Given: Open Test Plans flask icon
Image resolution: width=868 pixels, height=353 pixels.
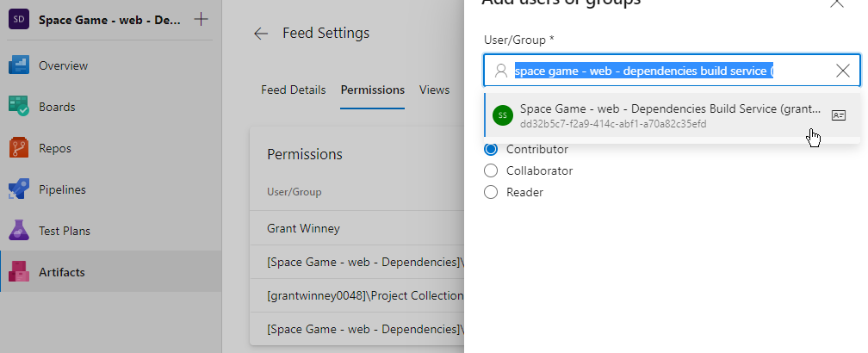Looking at the screenshot, I should tap(19, 231).
